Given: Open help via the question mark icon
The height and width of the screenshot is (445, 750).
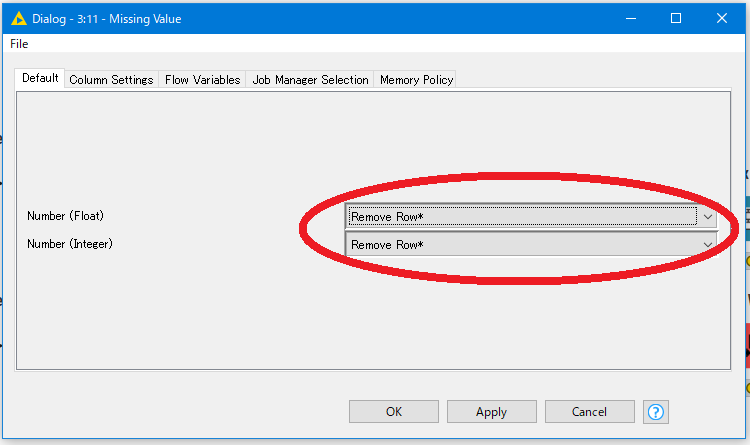Looking at the screenshot, I should [656, 411].
